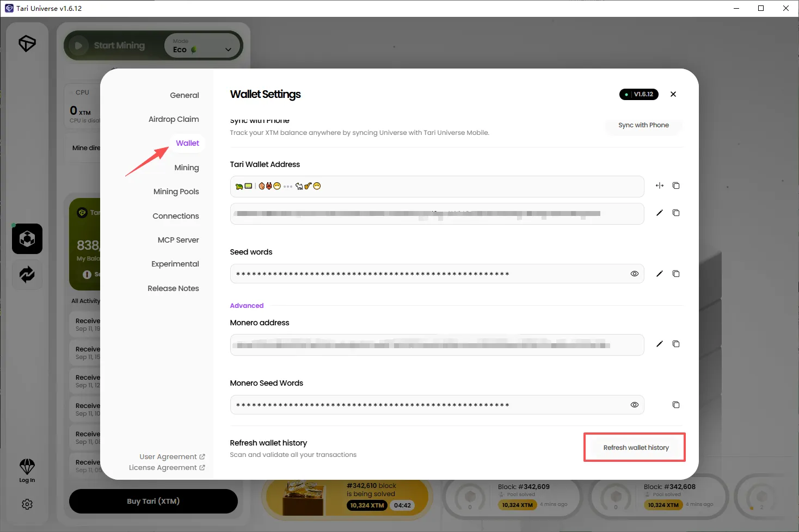Click the Seed words masked field
This screenshot has width=799, height=532.
[x=437, y=274]
